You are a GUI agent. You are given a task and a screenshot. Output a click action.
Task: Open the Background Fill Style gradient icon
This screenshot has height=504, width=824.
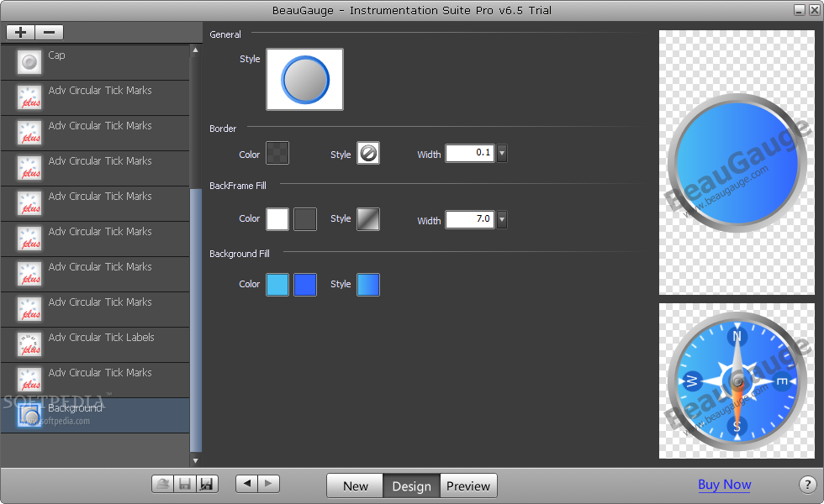pos(368,285)
